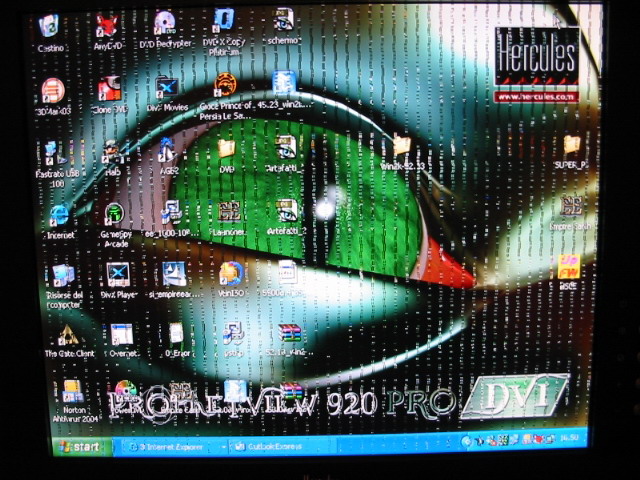Launch the WinISO shortcut
This screenshot has width=640, height=480.
(x=231, y=273)
